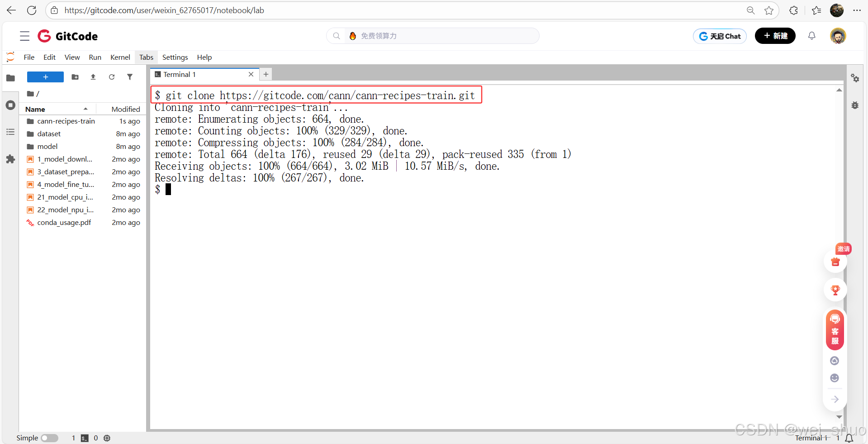Click the GitCode search field
The image size is (868, 444).
tap(433, 36)
